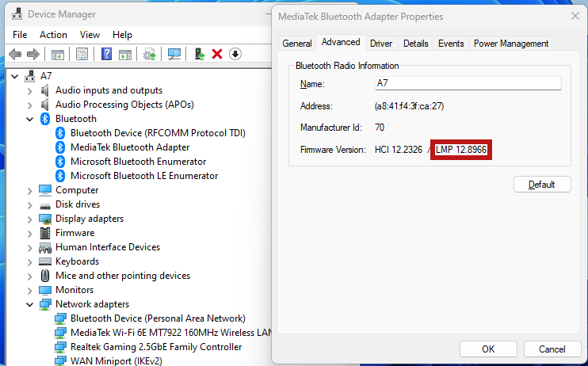This screenshot has height=366, width=588.
Task: Open the File menu
Action: pyautogui.click(x=20, y=35)
